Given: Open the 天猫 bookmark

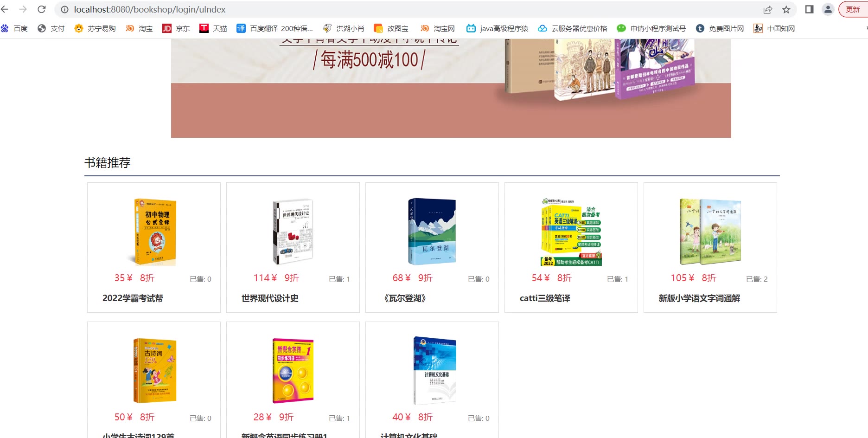Looking at the screenshot, I should tap(213, 28).
